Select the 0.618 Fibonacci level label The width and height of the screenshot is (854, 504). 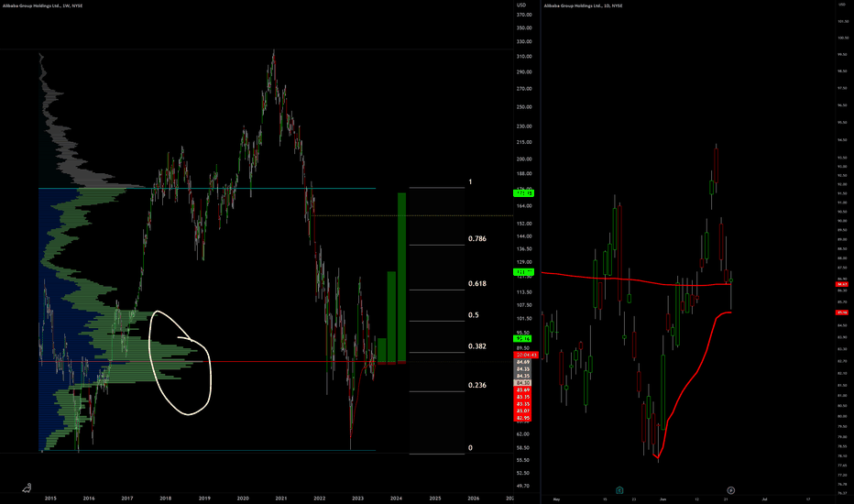477,283
